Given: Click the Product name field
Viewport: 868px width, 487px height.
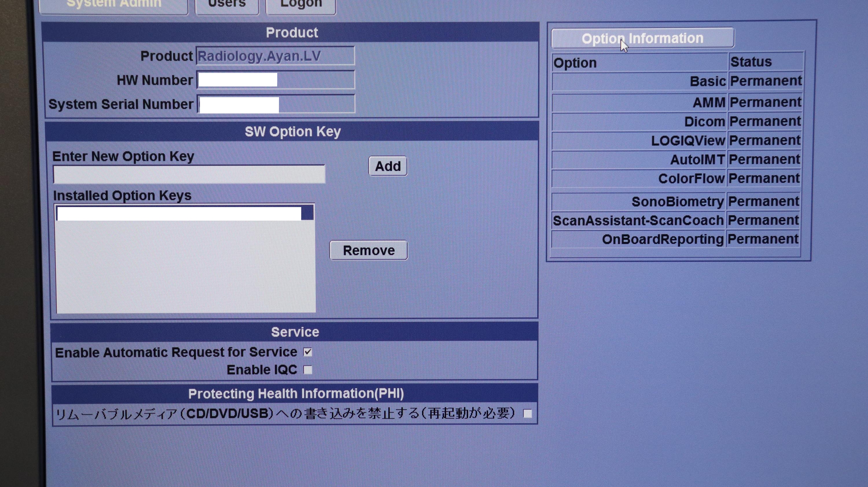Looking at the screenshot, I should 275,56.
